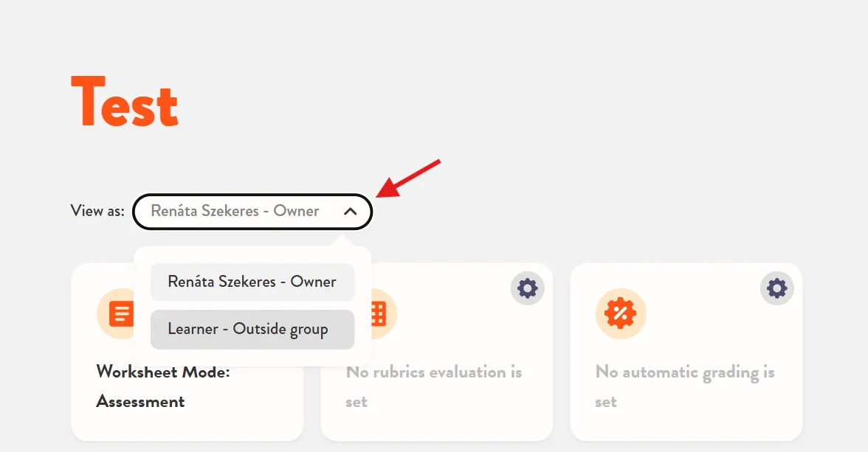Click No rubrics evaluation is set text

pyautogui.click(x=433, y=386)
